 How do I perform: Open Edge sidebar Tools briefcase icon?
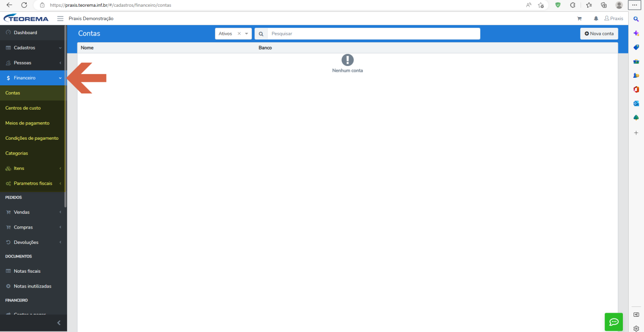pos(636,62)
